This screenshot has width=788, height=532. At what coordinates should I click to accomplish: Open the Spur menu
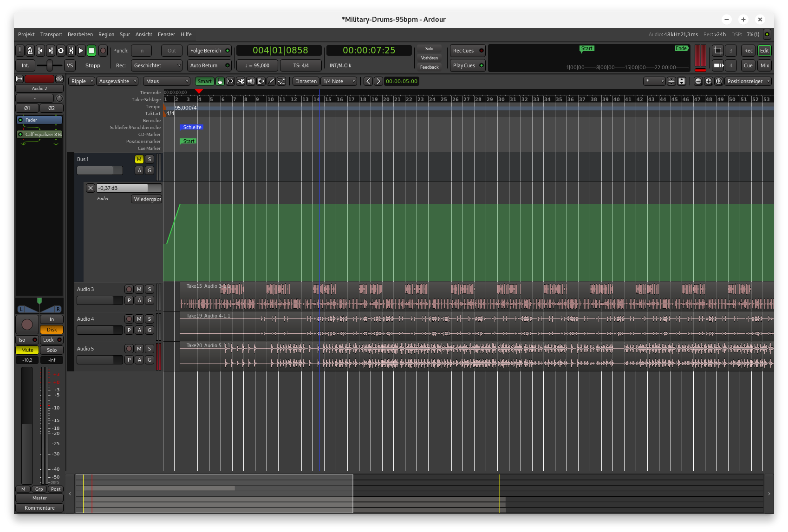point(125,34)
